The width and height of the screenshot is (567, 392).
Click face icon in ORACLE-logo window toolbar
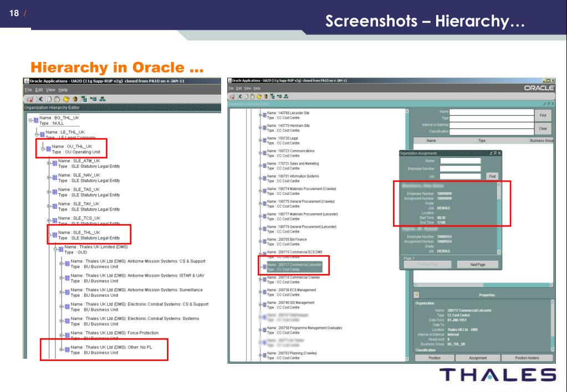coord(266,96)
